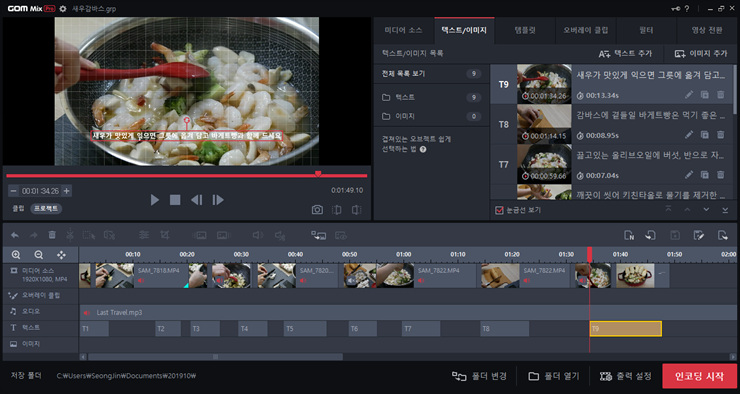Click 폴더 열기 button
Screen dimensions: 740x394
tap(554, 376)
